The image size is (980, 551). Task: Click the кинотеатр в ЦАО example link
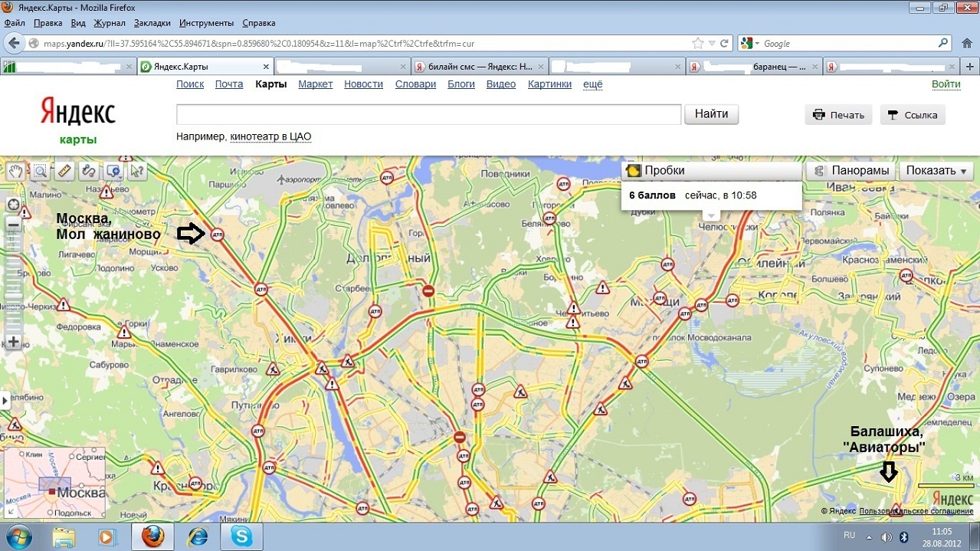[x=270, y=136]
